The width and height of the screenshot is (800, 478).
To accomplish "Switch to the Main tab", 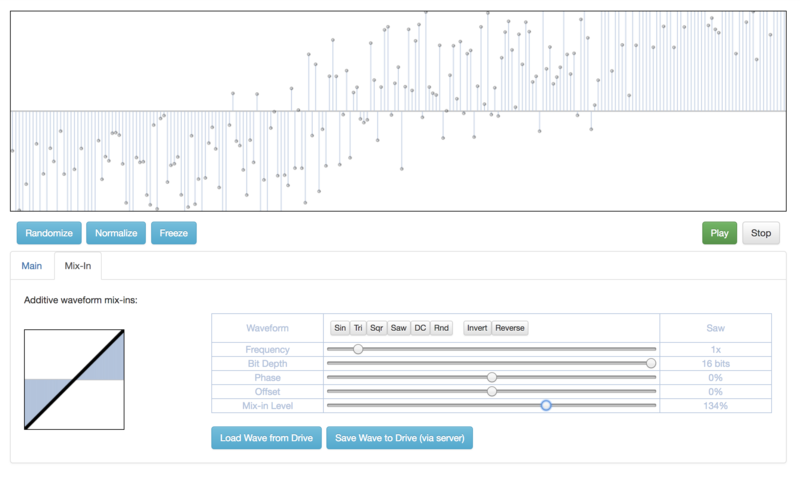I will coord(32,266).
